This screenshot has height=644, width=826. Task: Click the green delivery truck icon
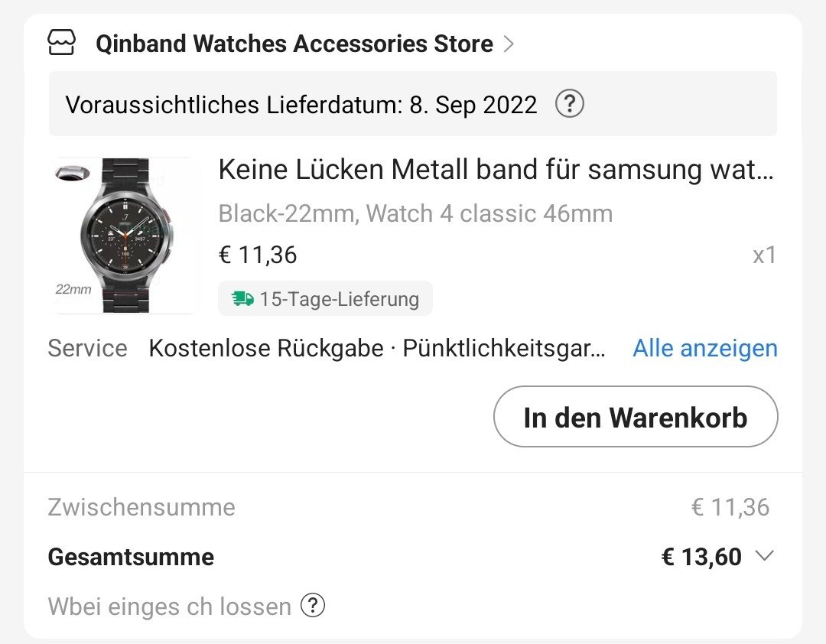pos(242,298)
